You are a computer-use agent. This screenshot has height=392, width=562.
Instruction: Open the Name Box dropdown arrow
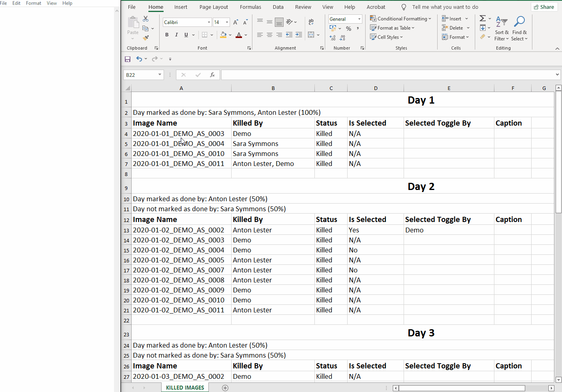[x=160, y=74]
